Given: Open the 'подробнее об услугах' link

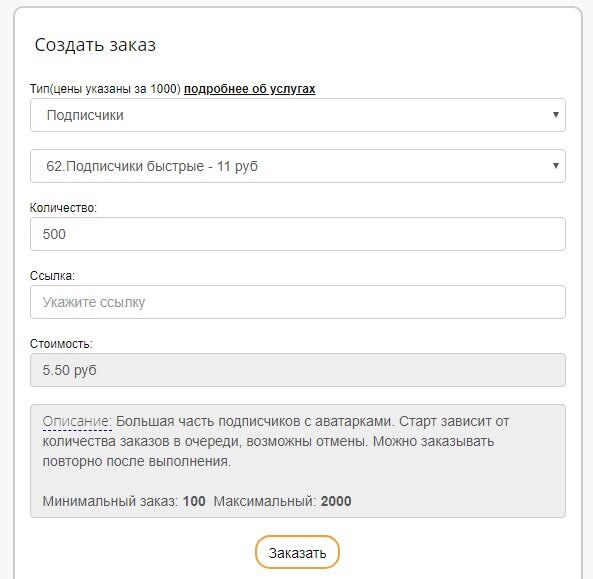Looking at the screenshot, I should [x=249, y=89].
